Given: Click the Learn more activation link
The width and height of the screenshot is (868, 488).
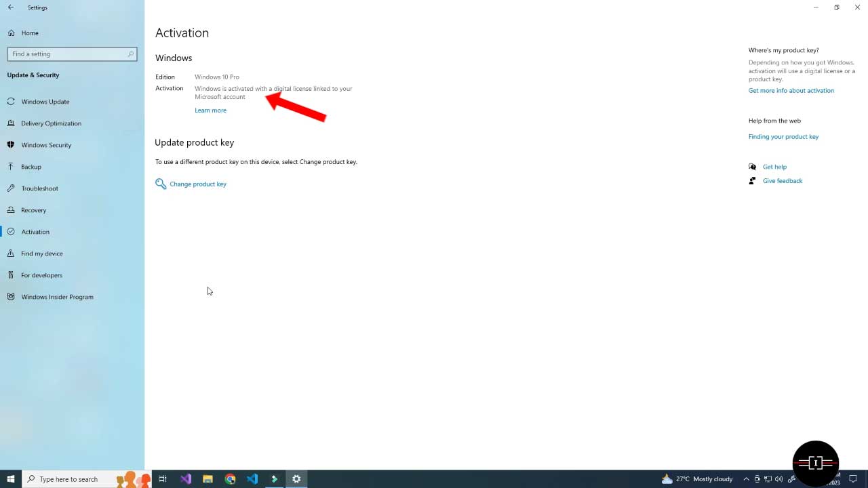Looking at the screenshot, I should click(x=210, y=110).
